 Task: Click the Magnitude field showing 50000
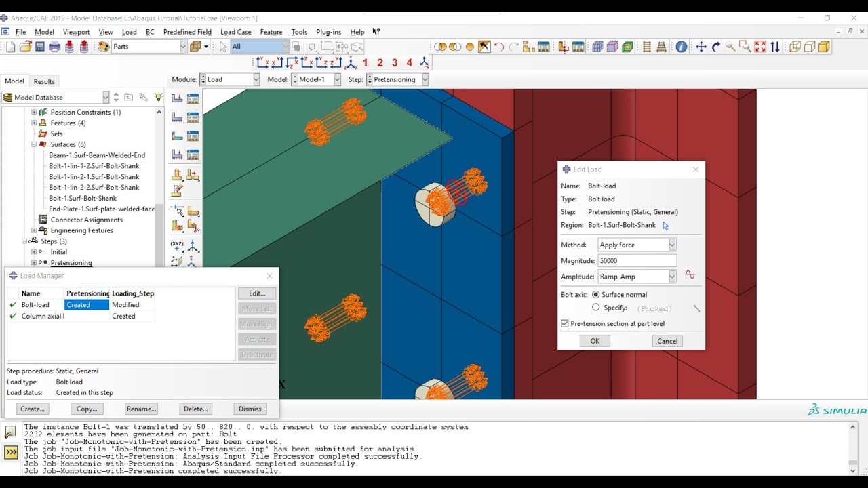(x=637, y=261)
